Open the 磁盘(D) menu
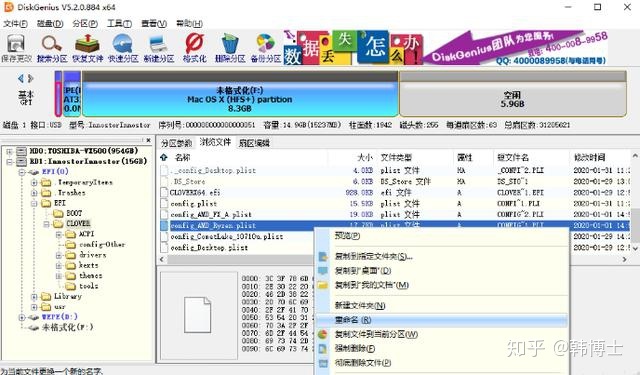The image size is (640, 375). 50,24
